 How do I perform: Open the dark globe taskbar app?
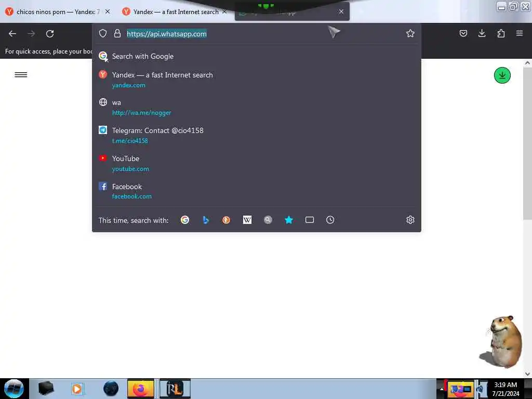(x=111, y=389)
